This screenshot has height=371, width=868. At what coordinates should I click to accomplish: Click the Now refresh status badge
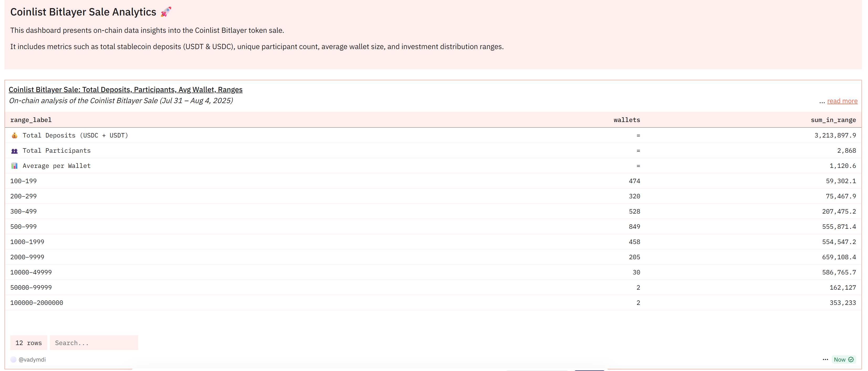point(844,359)
